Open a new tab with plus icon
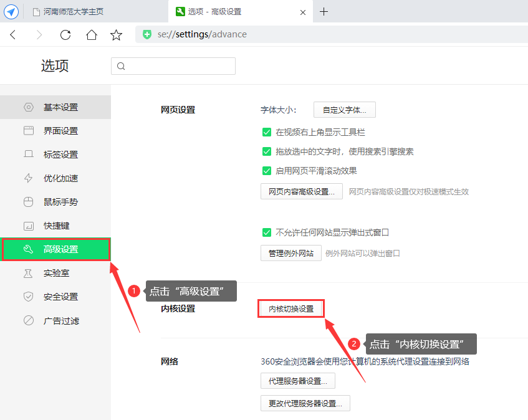Image resolution: width=528 pixels, height=420 pixels. click(324, 11)
